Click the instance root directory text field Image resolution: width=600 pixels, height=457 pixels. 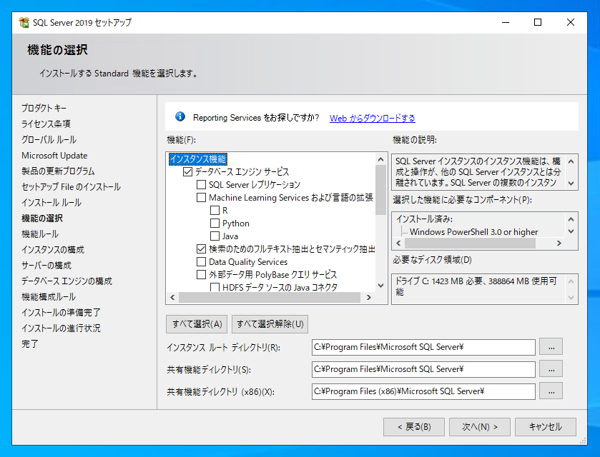pyautogui.click(x=424, y=347)
